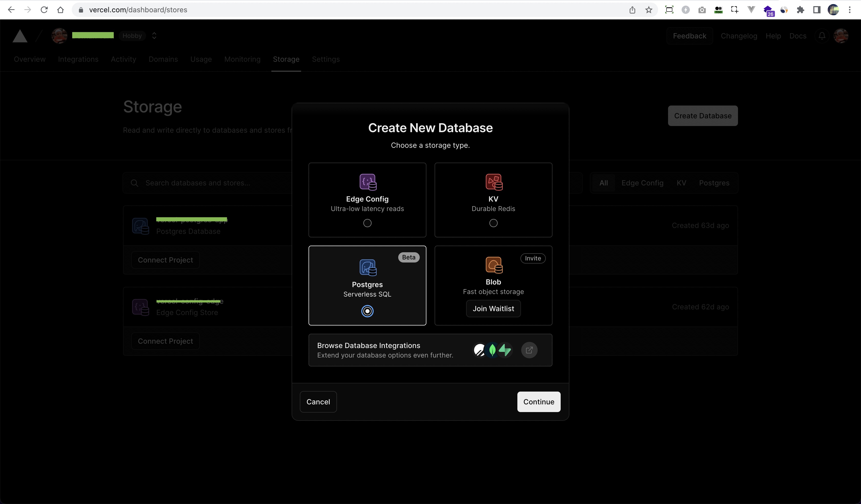
Task: Select the KV radio button option
Action: (493, 223)
